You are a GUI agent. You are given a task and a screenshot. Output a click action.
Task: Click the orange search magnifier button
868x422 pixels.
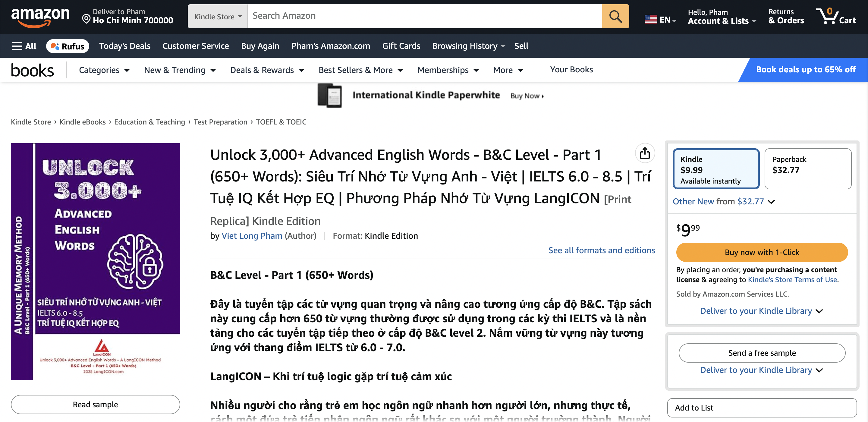click(615, 16)
